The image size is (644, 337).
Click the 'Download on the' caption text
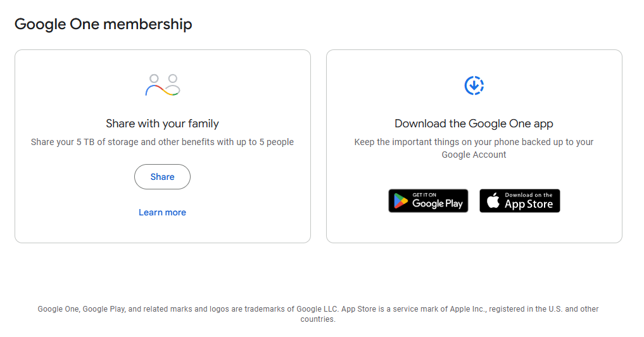(x=529, y=195)
